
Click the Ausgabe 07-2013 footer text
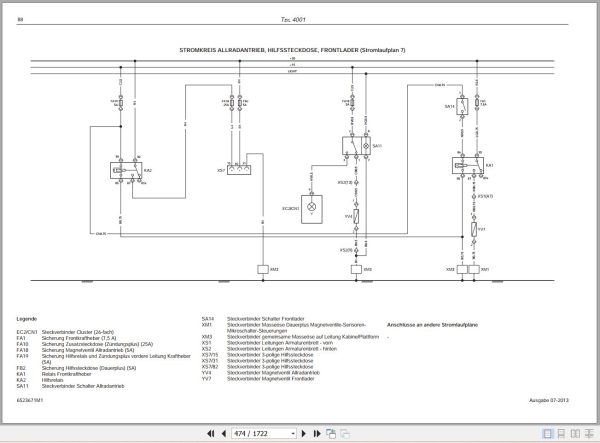click(549, 400)
